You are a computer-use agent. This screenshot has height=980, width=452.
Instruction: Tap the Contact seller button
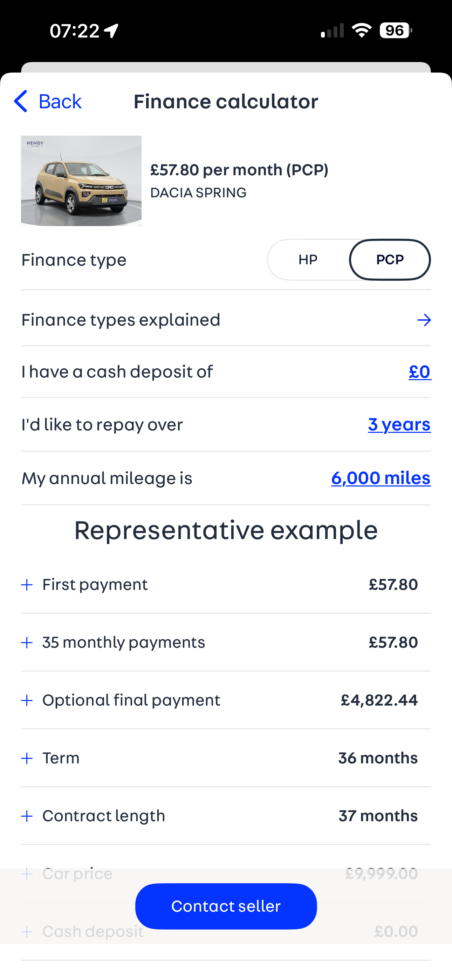(x=226, y=906)
